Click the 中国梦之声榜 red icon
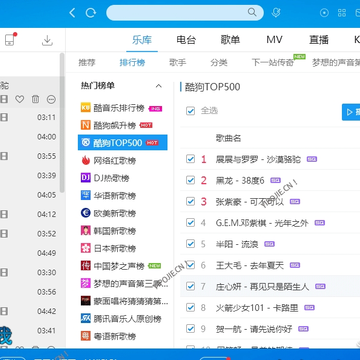This screenshot has width=360, height=360. pos(86,266)
